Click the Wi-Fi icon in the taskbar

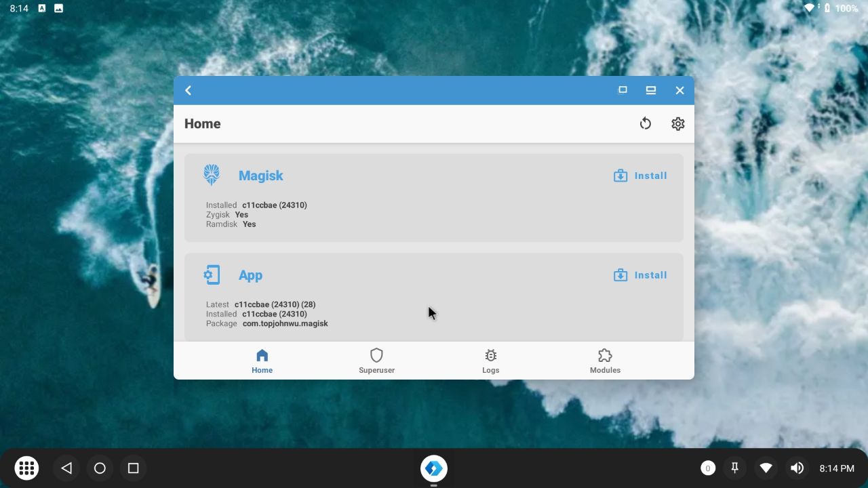point(766,468)
